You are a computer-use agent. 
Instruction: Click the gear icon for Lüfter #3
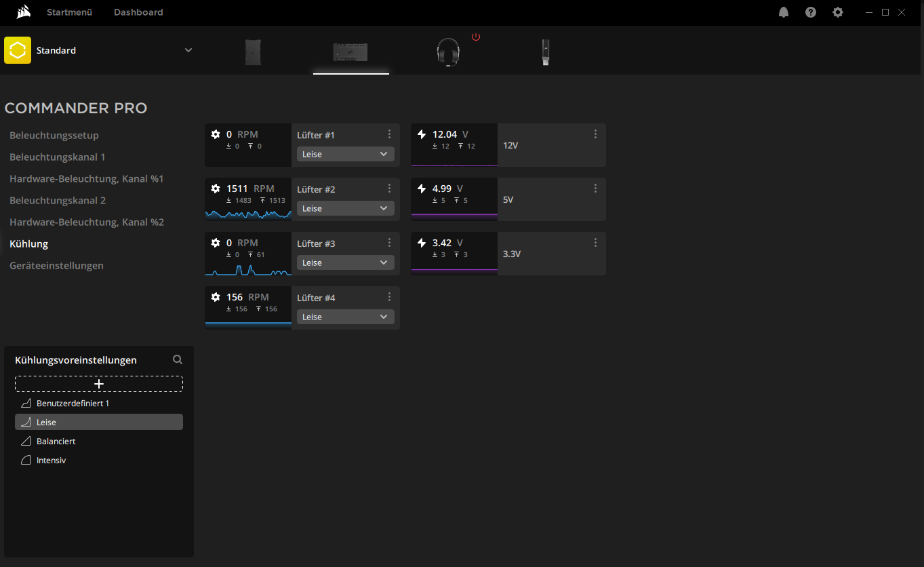(x=216, y=243)
